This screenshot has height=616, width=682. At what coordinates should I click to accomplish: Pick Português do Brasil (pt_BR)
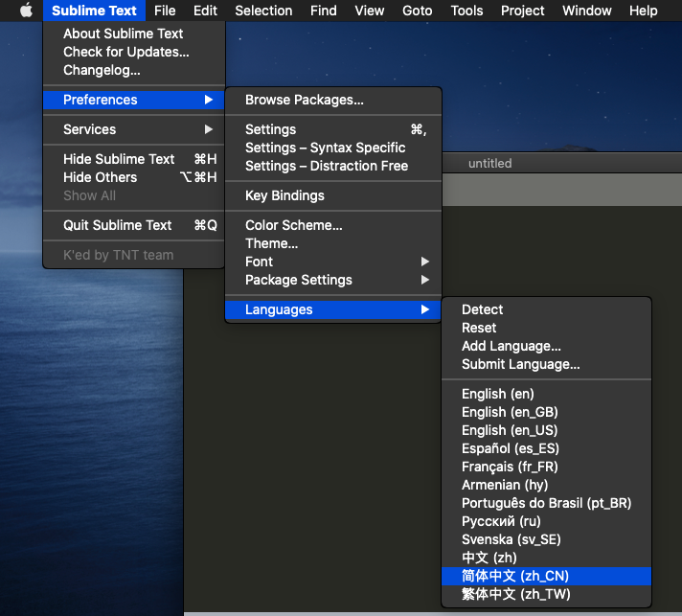546,503
